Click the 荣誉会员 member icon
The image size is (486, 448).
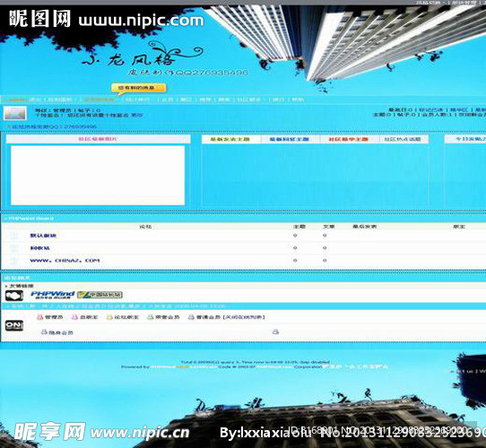[151, 317]
